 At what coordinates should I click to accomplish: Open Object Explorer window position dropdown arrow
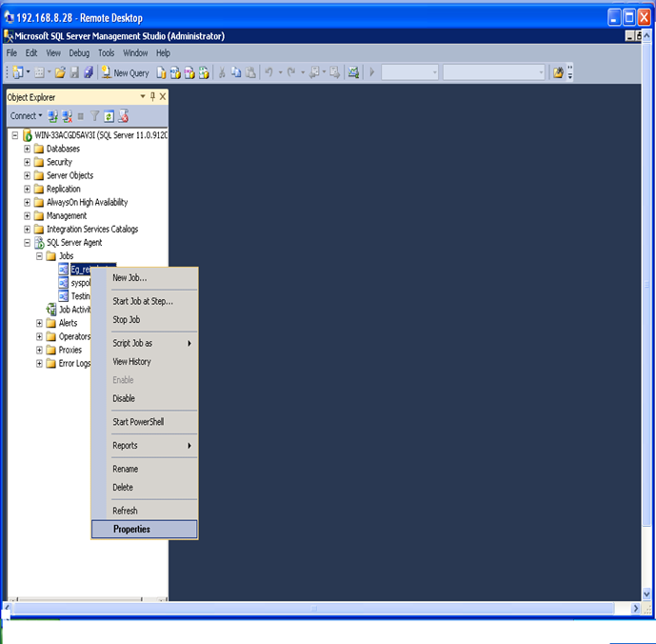(143, 97)
